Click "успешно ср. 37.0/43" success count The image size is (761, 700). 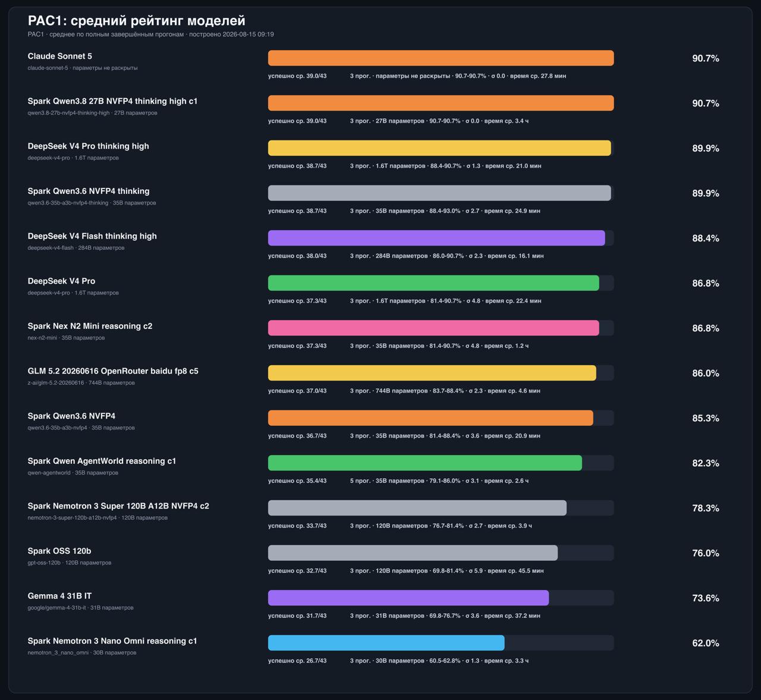coord(297,391)
